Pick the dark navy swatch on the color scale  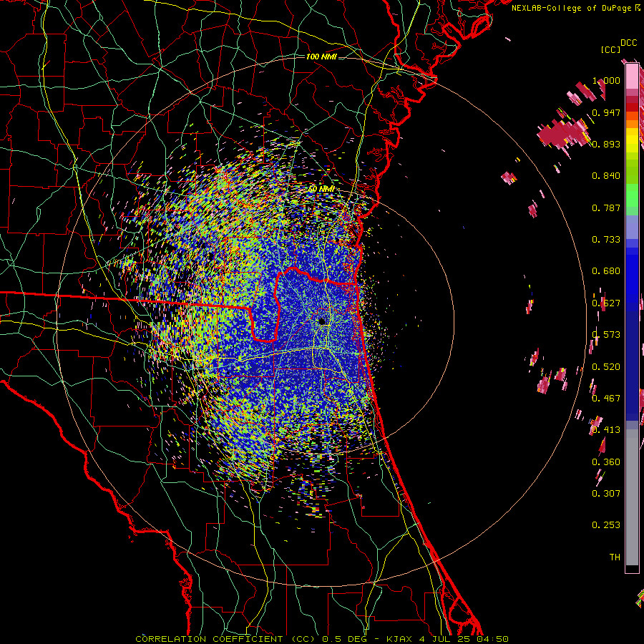point(632,361)
